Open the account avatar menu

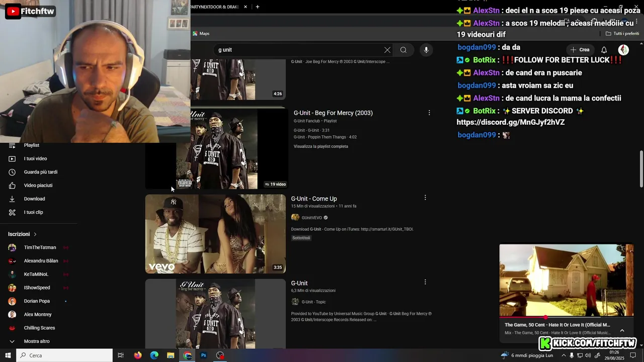point(623,50)
